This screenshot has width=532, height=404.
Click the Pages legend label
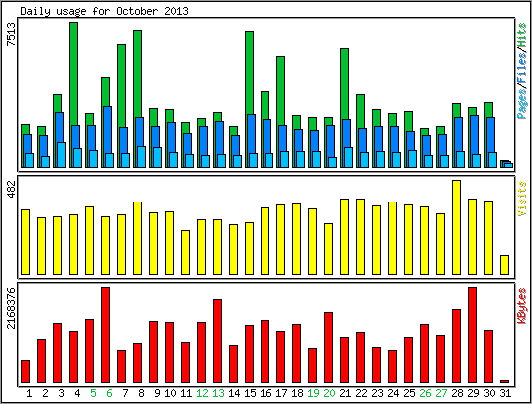tap(522, 103)
